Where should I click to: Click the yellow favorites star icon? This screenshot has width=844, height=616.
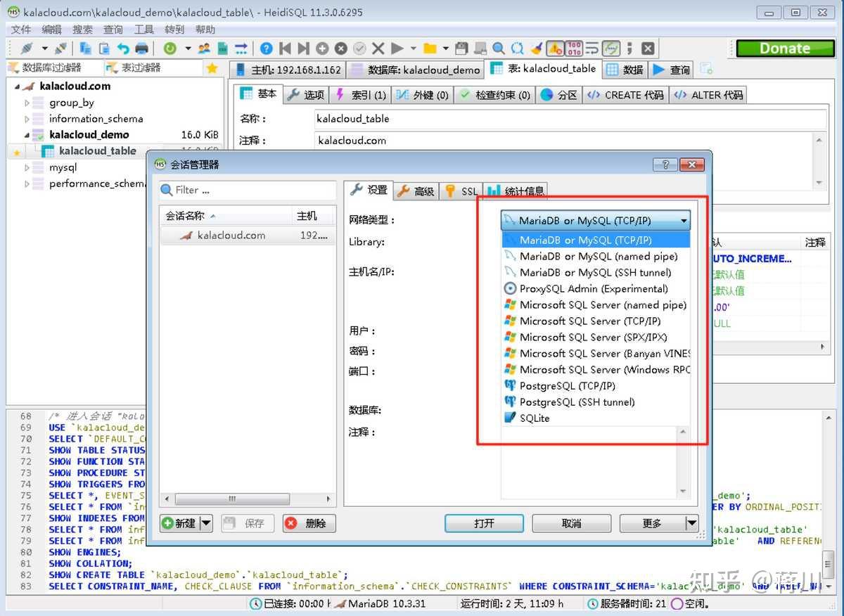click(212, 68)
